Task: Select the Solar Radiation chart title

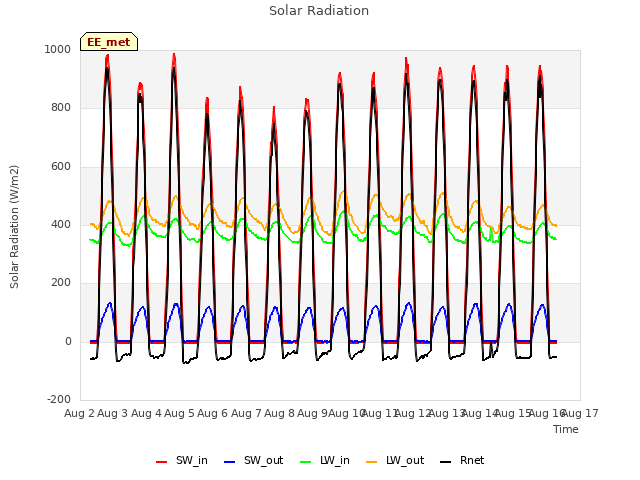Action: 319,11
